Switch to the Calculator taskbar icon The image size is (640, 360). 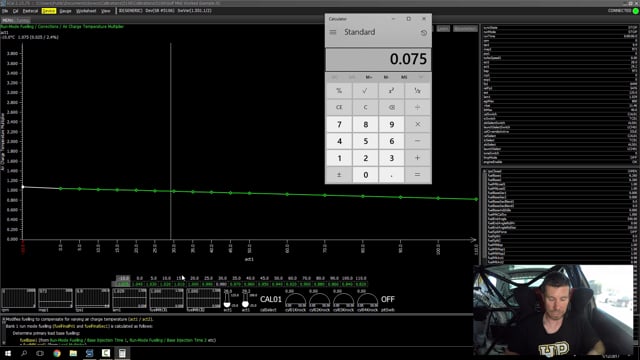pyautogui.click(x=122, y=353)
